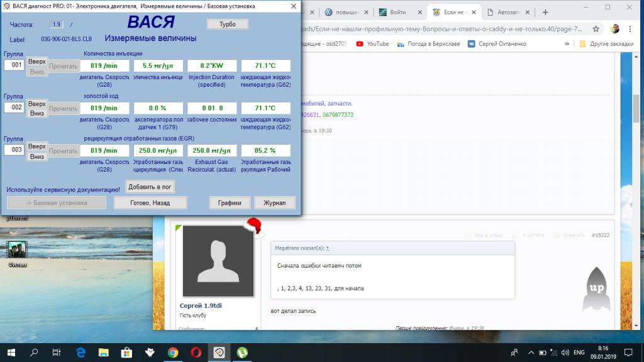Image resolution: width=644 pixels, height=362 pixels.
Task: Open uTorrent from the taskbar
Action: (242, 353)
